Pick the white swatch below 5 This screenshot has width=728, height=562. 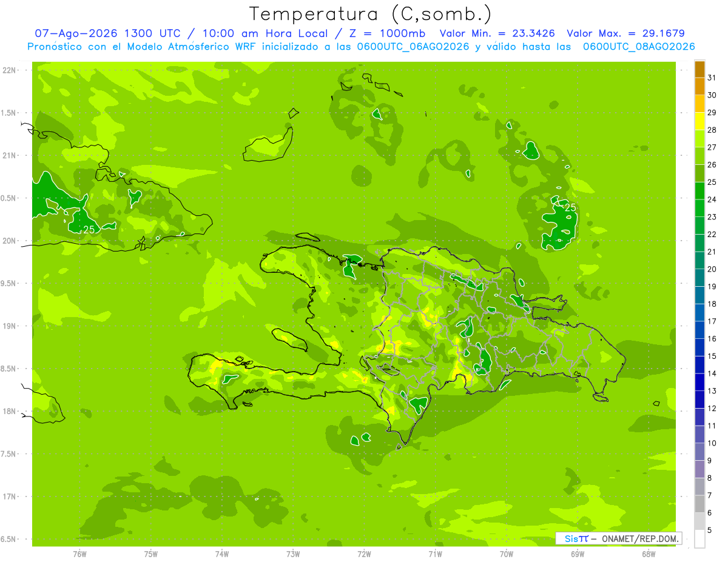pyautogui.click(x=699, y=539)
